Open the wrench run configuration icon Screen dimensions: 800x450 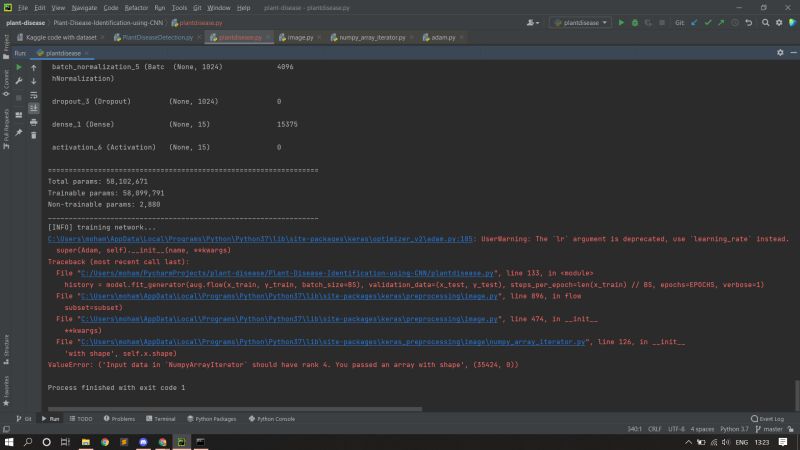pos(19,81)
